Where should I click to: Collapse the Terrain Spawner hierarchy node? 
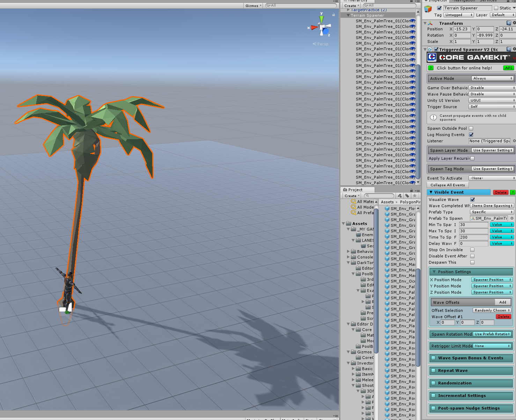(x=348, y=15)
